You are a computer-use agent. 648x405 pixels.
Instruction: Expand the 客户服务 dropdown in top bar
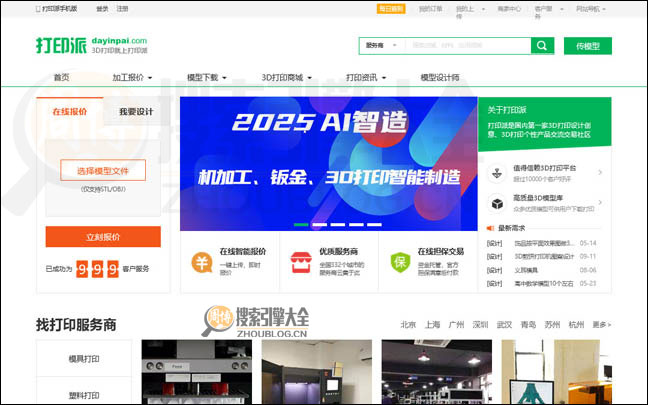(562, 9)
